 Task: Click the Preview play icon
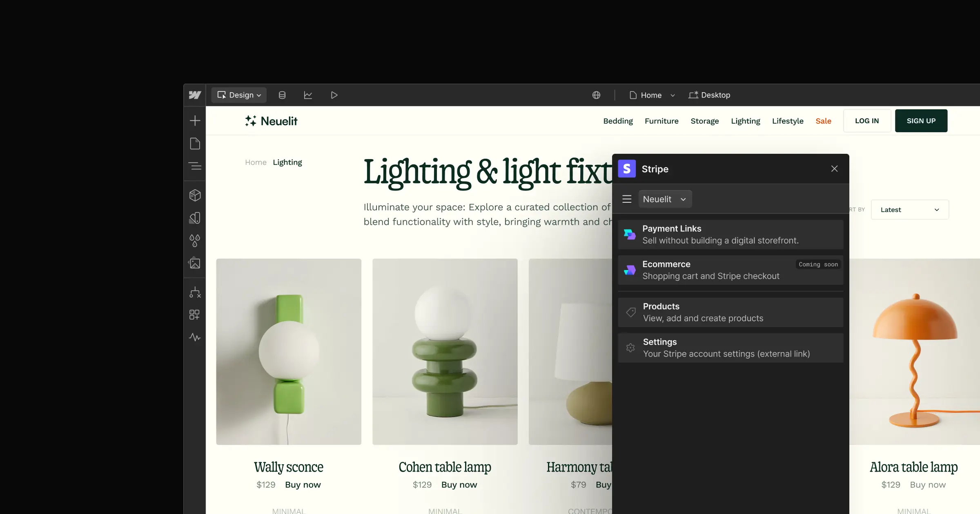(334, 95)
